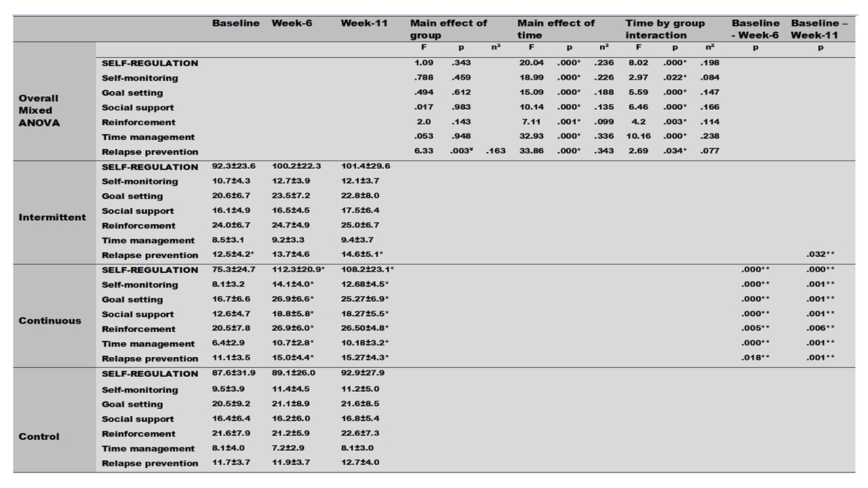Viewport: 868px width, 488px height.
Task: Select the Intermittent group label
Action: (x=52, y=218)
